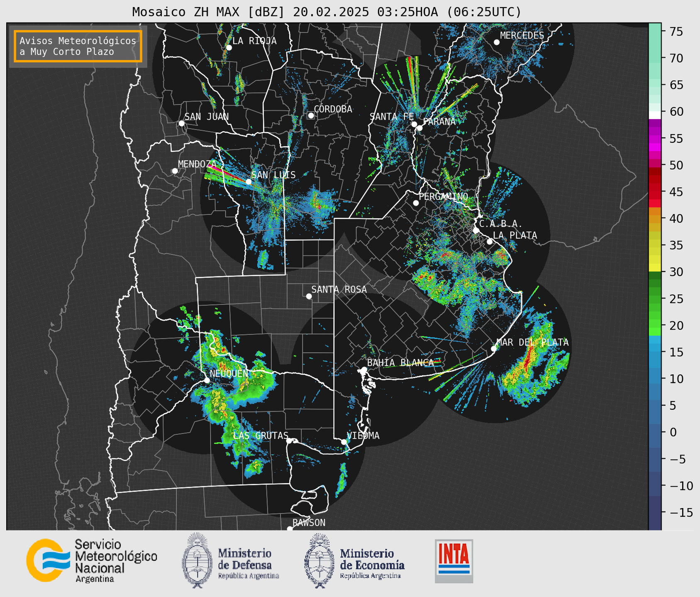Click the LAS GRUTAS label text
Viewport: 700px width, 597px height.
[x=260, y=436]
